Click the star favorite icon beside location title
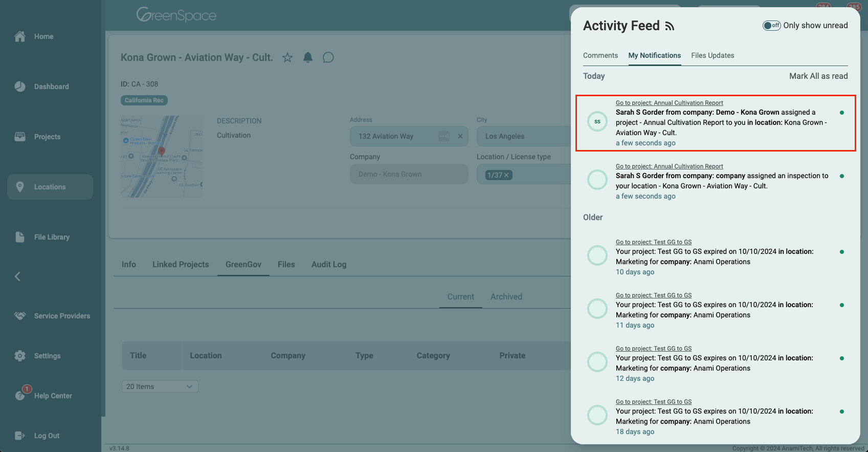 tap(287, 57)
